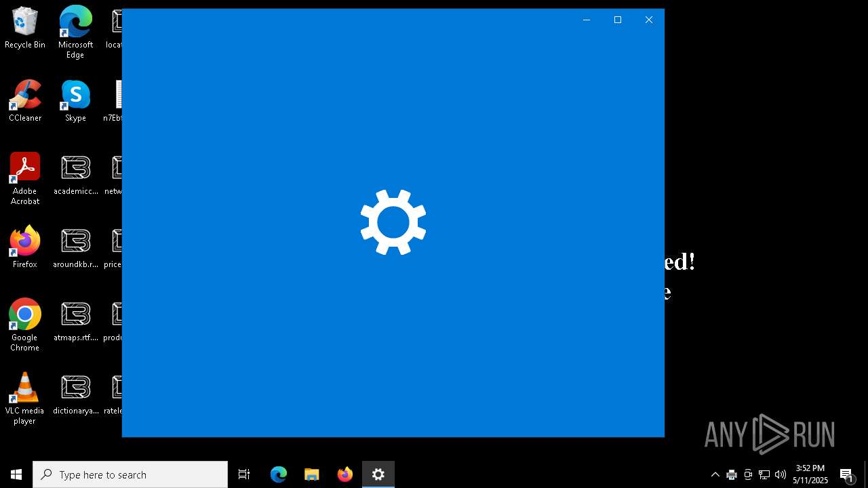868x488 pixels.
Task: Open the clock showing 3:52 PM
Action: pyautogui.click(x=810, y=474)
